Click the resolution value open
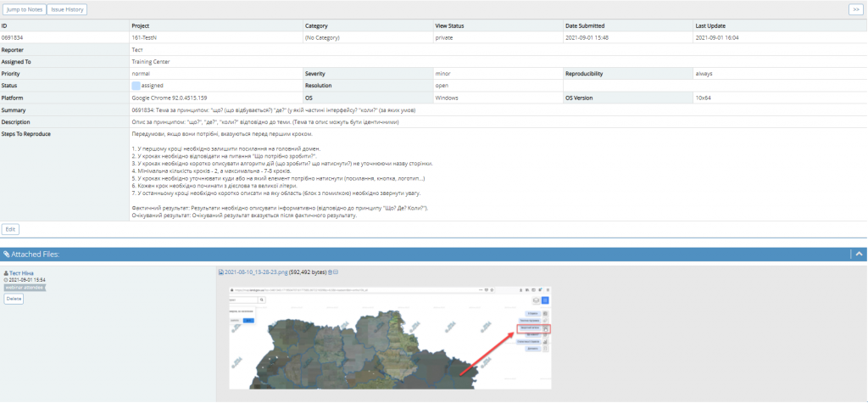Image resolution: width=868 pixels, height=403 pixels. point(442,86)
